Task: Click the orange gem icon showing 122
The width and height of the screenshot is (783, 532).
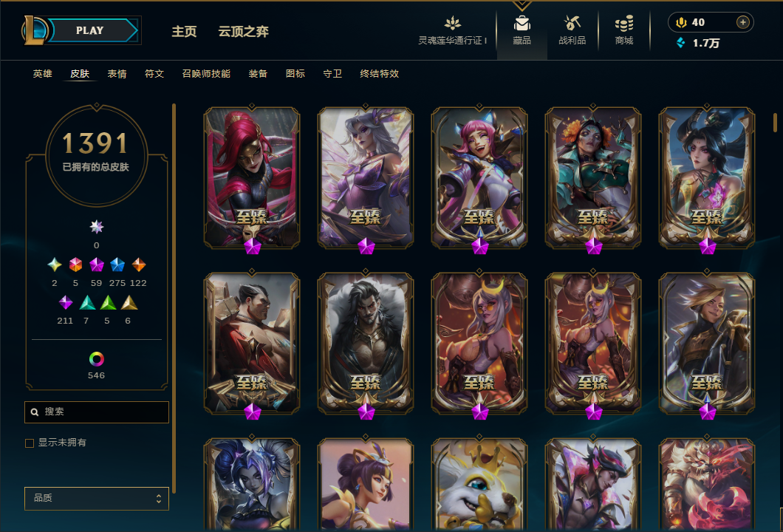Action: coord(138,265)
